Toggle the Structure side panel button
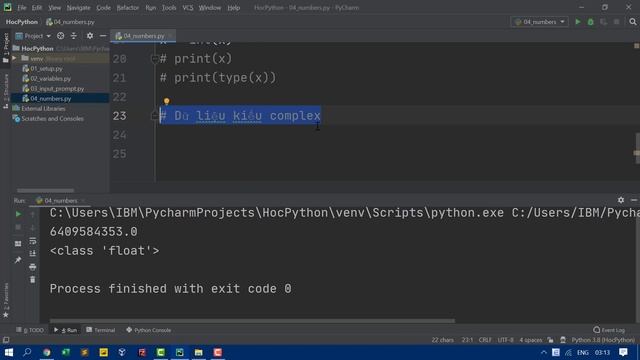 pyautogui.click(x=6, y=91)
